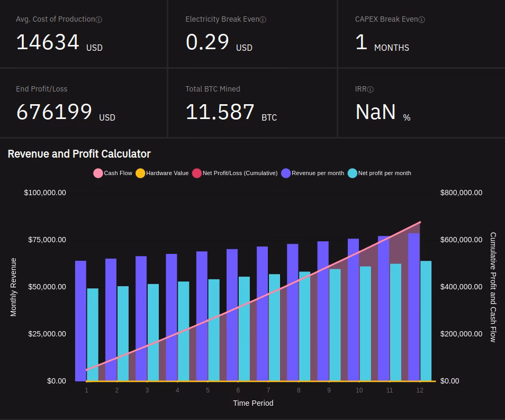Screen dimensions: 505x420
Task: Click the cash flow line start point at month 1
Action: [87, 370]
